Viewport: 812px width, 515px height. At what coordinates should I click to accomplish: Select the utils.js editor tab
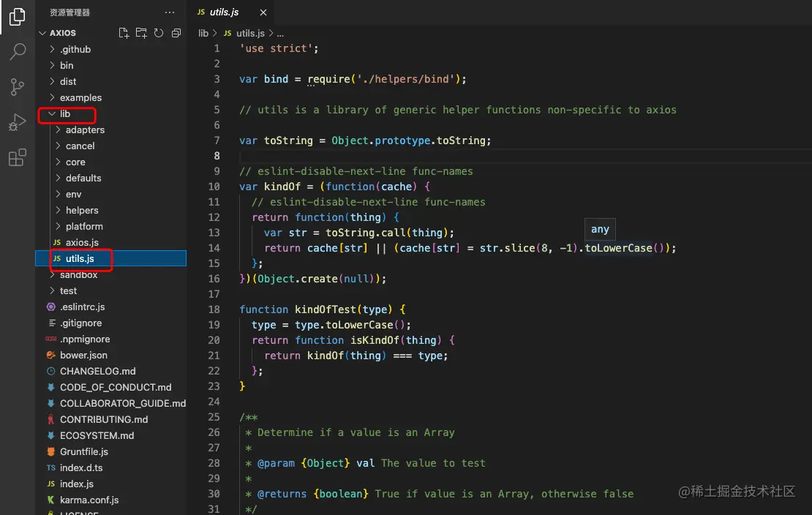point(231,12)
